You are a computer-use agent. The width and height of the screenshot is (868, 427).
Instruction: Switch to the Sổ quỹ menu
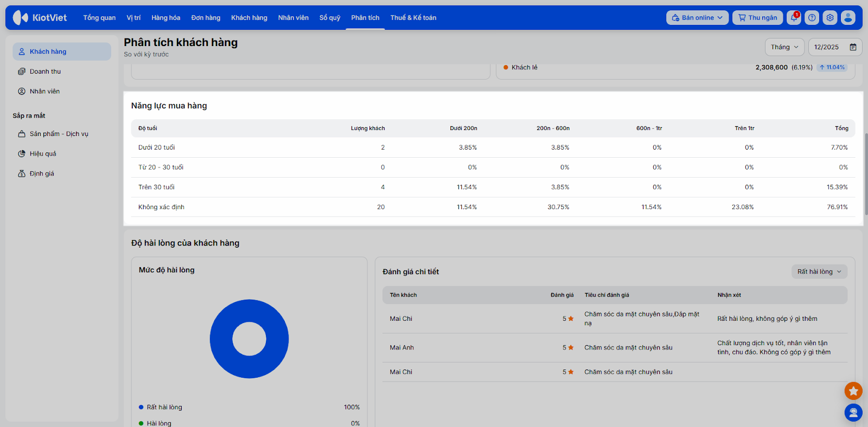point(329,18)
